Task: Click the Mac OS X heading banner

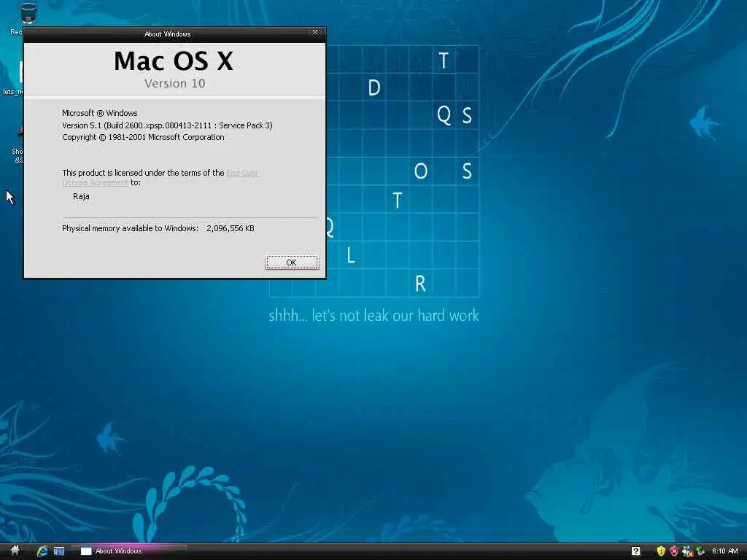Action: pos(174,69)
